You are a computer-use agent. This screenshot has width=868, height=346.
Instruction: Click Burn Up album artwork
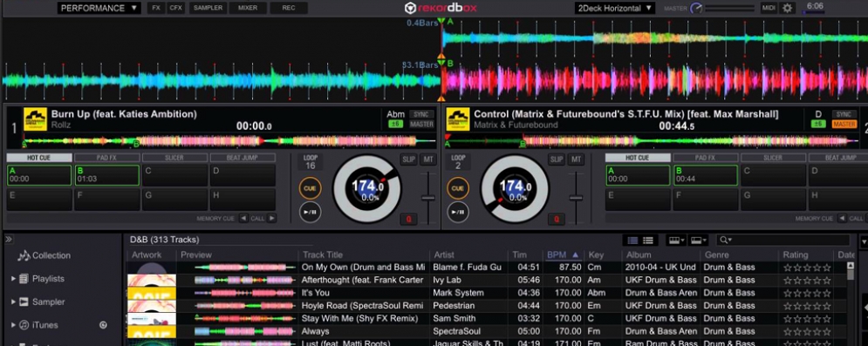(x=35, y=119)
